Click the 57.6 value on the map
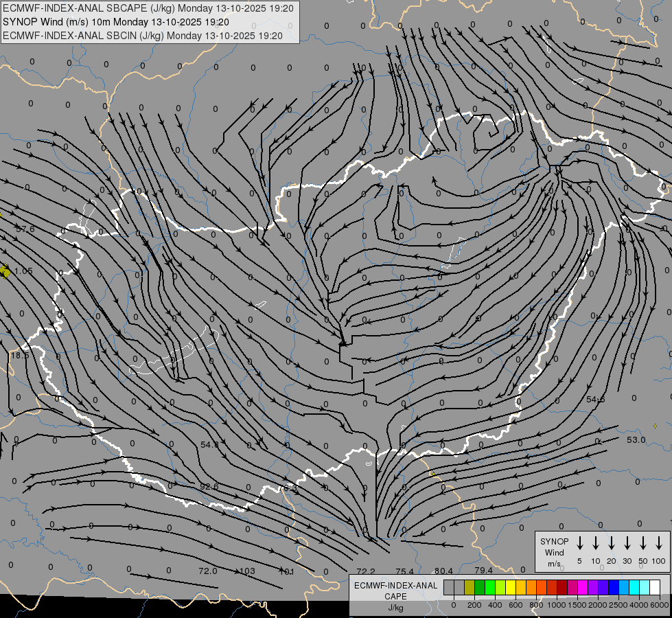Viewport: 672px width, 618px height. pyautogui.click(x=25, y=229)
